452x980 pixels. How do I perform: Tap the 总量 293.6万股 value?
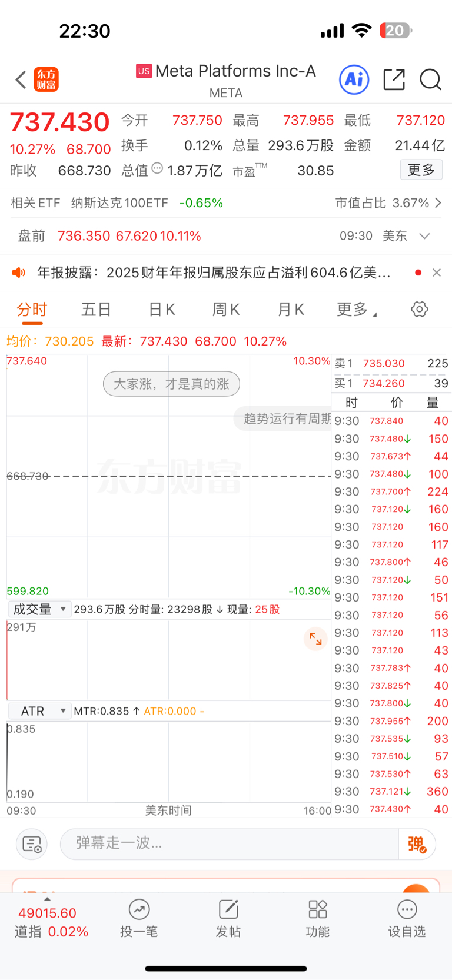(x=301, y=145)
